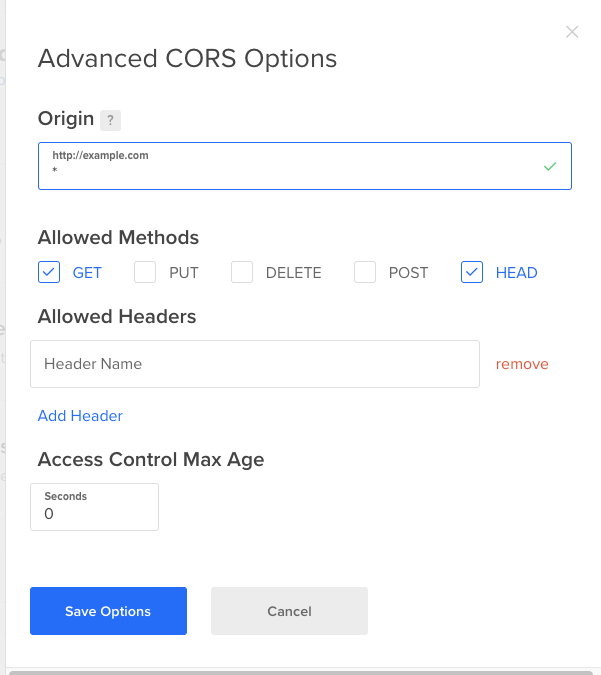Click the green checkmark in Origin field
Image resolution: width=601 pixels, height=675 pixels.
[550, 166]
